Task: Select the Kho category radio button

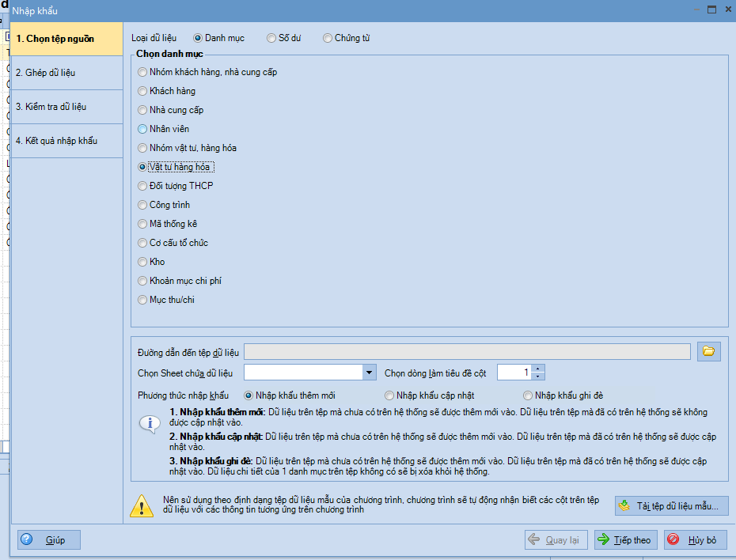Action: [142, 262]
